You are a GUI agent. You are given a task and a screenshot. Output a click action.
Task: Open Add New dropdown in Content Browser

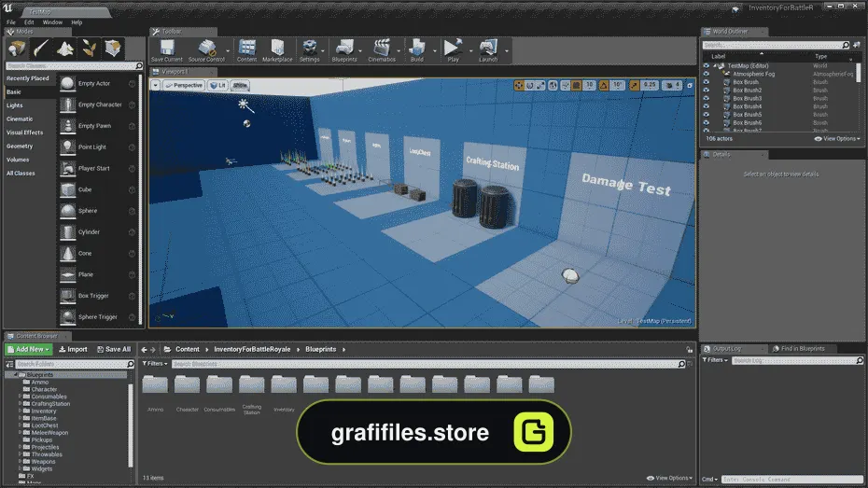pos(29,349)
